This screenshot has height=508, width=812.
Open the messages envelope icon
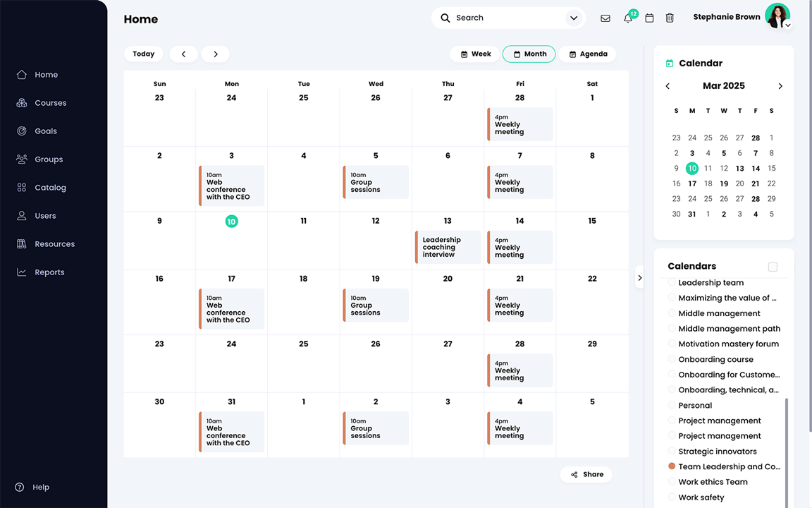point(605,18)
